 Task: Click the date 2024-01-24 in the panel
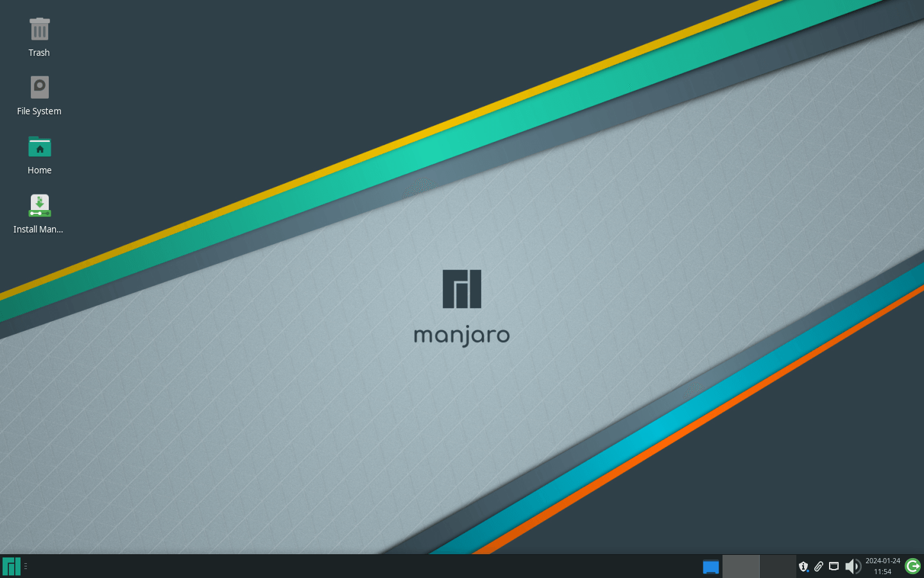884,560
